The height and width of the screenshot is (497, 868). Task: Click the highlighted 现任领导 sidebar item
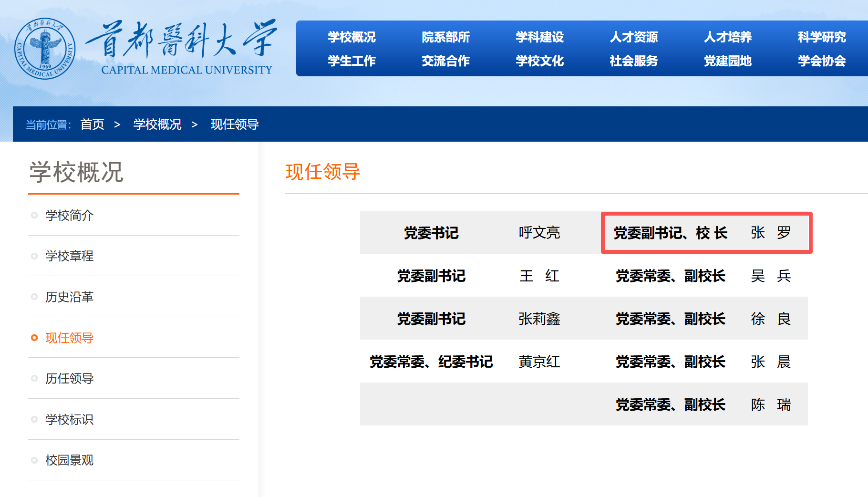(x=69, y=338)
